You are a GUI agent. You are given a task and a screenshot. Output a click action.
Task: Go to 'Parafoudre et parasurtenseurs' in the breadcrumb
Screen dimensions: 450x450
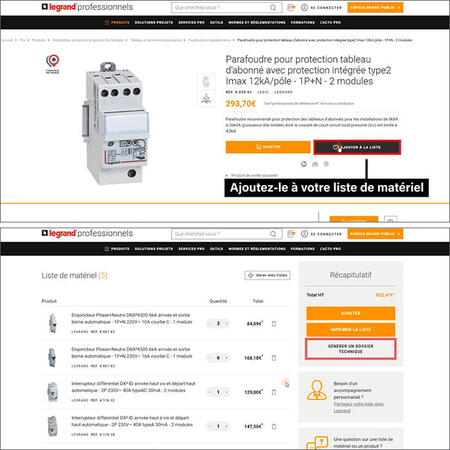(209, 40)
